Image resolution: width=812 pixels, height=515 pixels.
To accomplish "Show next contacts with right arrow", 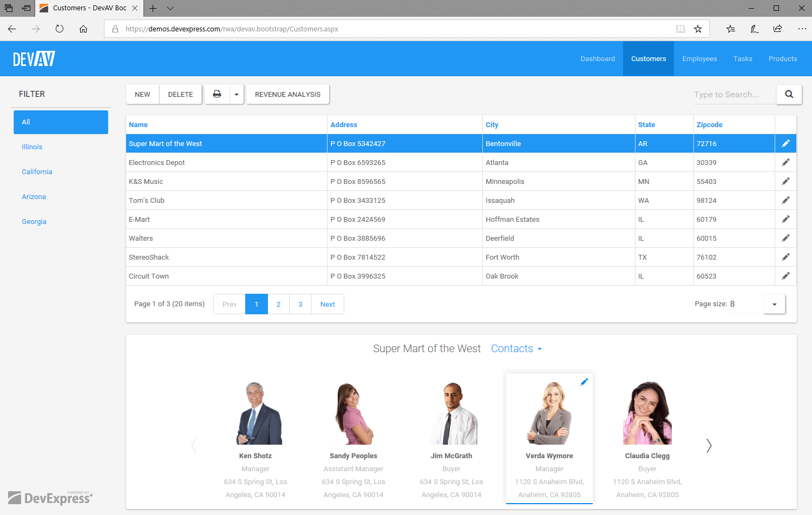I will pos(709,446).
